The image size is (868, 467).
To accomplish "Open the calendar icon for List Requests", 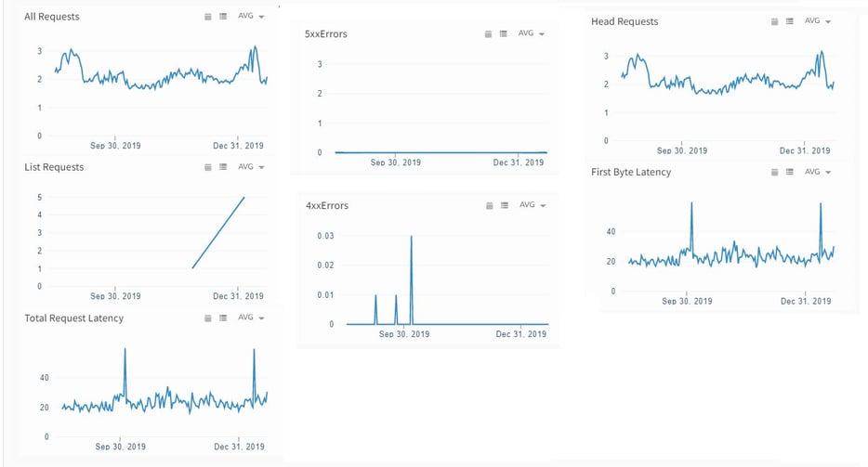I will (207, 167).
